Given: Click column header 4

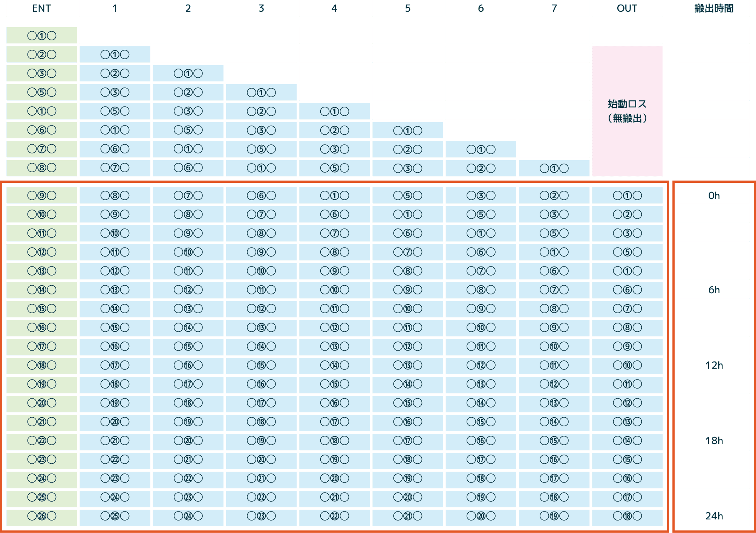Looking at the screenshot, I should tap(334, 8).
